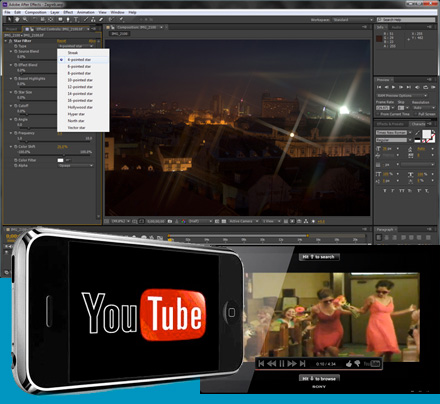Click the Character fill color swatch
Image resolution: width=440 pixels, height=404 pixels.
point(426,134)
